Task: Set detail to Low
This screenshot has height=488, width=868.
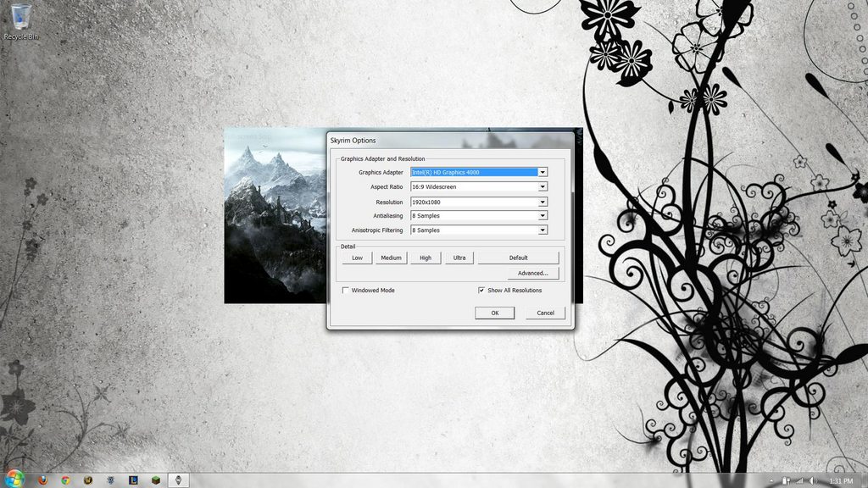Action: [357, 258]
